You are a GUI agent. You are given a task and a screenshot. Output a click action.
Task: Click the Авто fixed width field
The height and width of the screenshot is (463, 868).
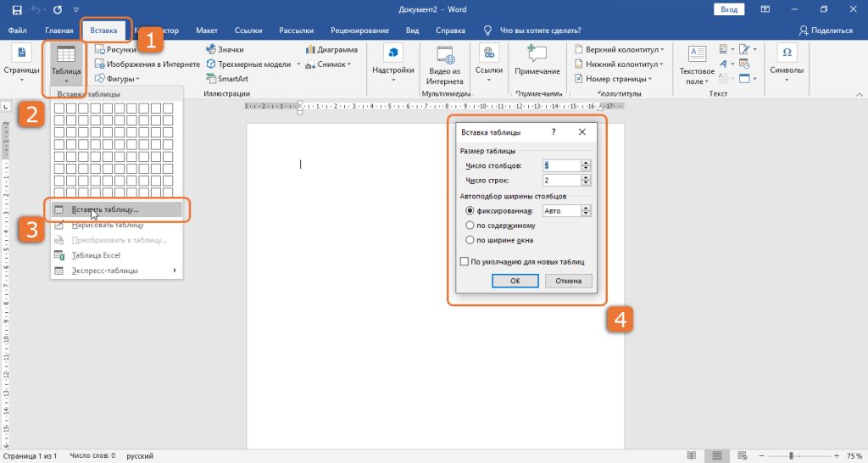(562, 210)
